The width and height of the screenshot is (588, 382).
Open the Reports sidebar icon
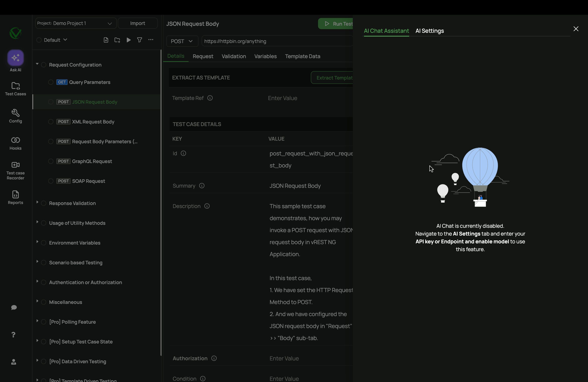(15, 195)
